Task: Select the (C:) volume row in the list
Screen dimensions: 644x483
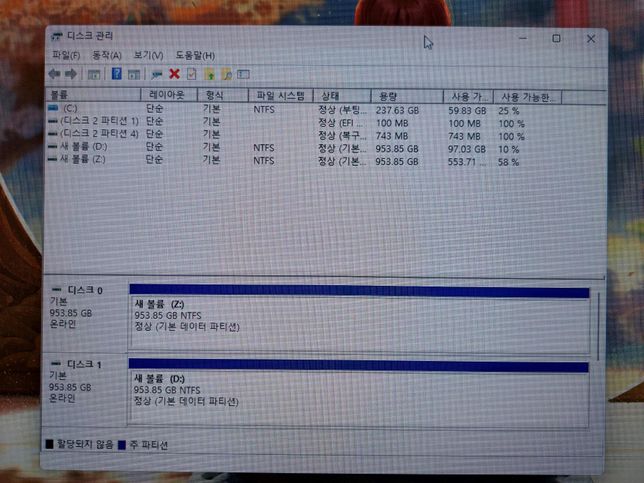Action: click(x=70, y=108)
